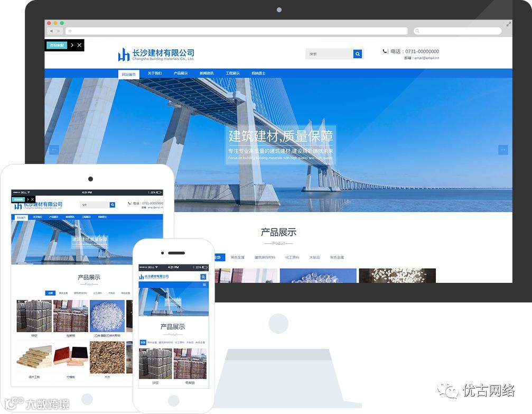
Task: Open the 乙烯-醋酸乙烯共聚物 product thumbnail on the tablet
Action: 107,316
